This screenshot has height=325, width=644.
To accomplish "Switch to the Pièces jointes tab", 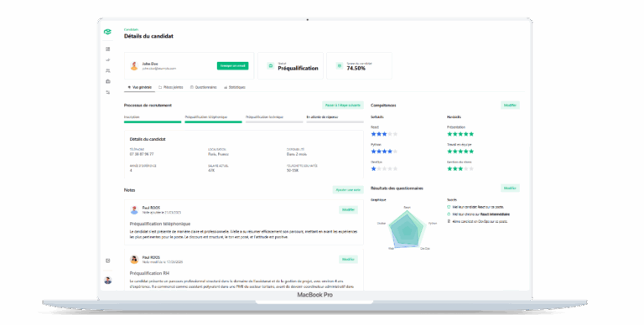I will pyautogui.click(x=171, y=87).
